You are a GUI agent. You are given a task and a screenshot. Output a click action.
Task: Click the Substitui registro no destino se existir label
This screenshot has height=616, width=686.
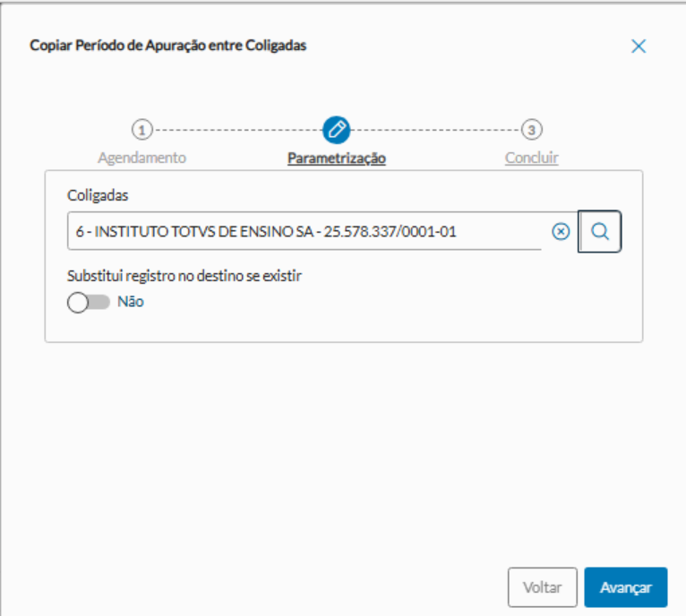[184, 276]
